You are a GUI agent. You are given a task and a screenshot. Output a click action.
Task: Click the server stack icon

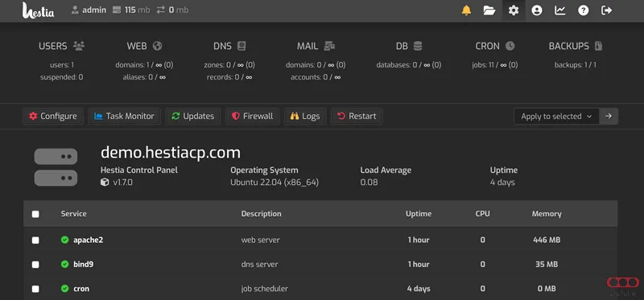(x=56, y=167)
